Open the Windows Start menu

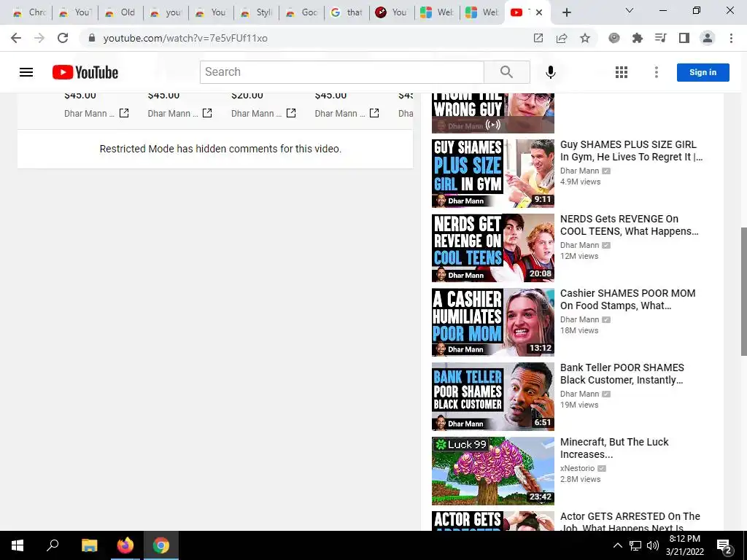(18, 545)
